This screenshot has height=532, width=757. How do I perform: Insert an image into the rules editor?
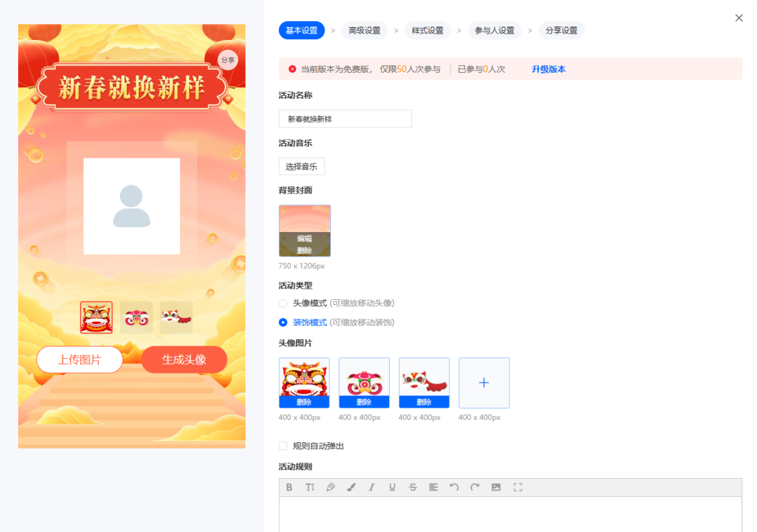pyautogui.click(x=496, y=487)
